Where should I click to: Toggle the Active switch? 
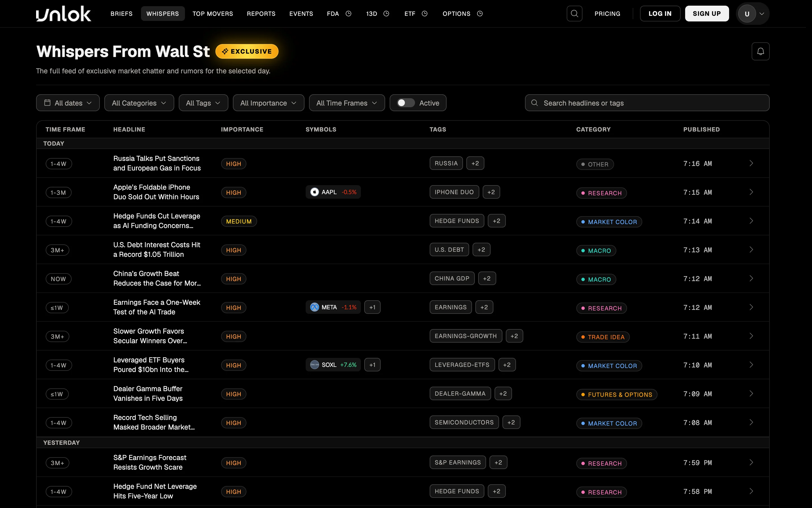406,103
